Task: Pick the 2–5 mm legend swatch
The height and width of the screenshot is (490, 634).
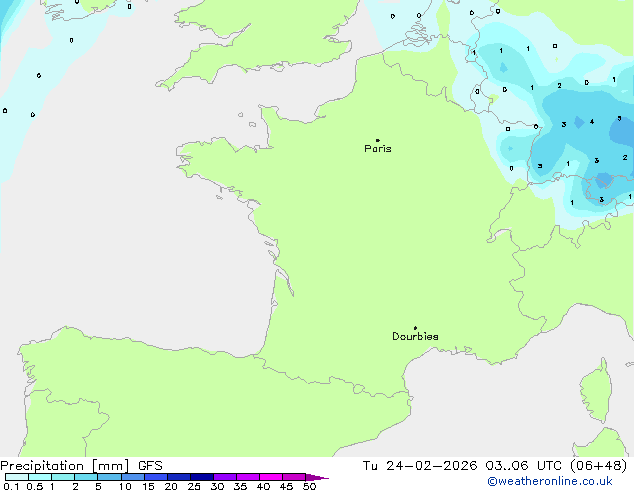Action: [x=86, y=477]
